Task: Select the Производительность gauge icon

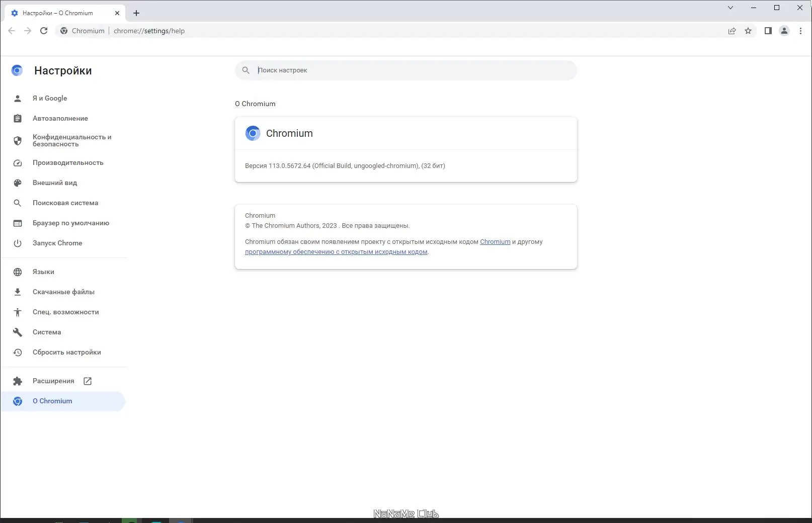Action: pos(18,163)
